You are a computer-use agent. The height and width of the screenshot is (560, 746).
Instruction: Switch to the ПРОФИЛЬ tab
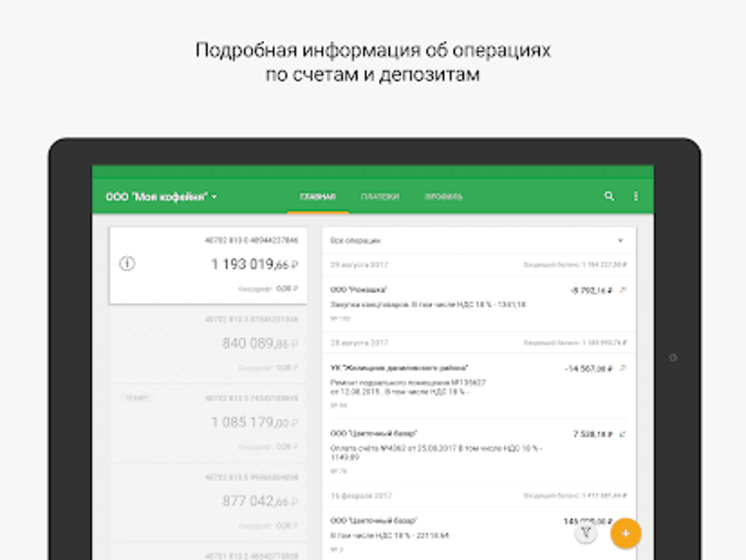(x=443, y=197)
